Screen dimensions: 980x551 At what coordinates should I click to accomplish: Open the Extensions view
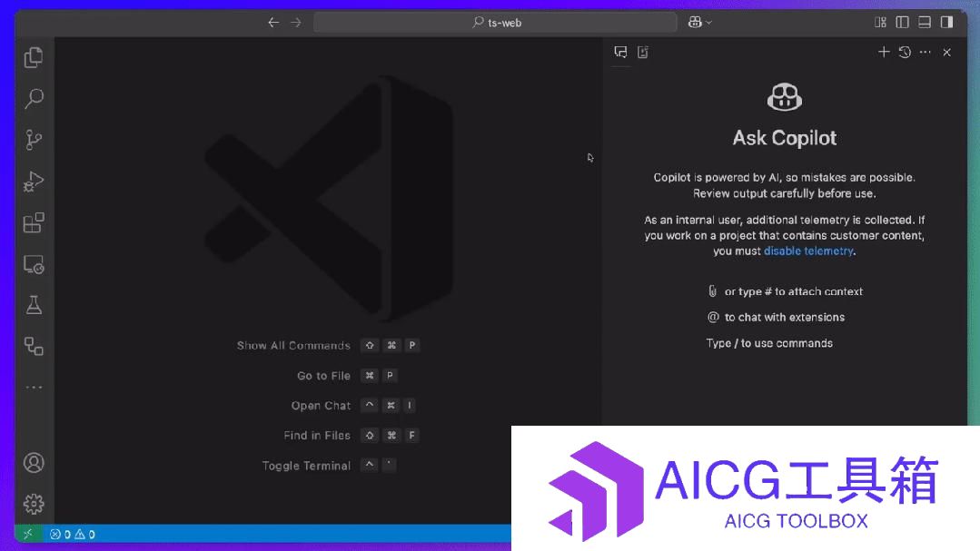34,223
